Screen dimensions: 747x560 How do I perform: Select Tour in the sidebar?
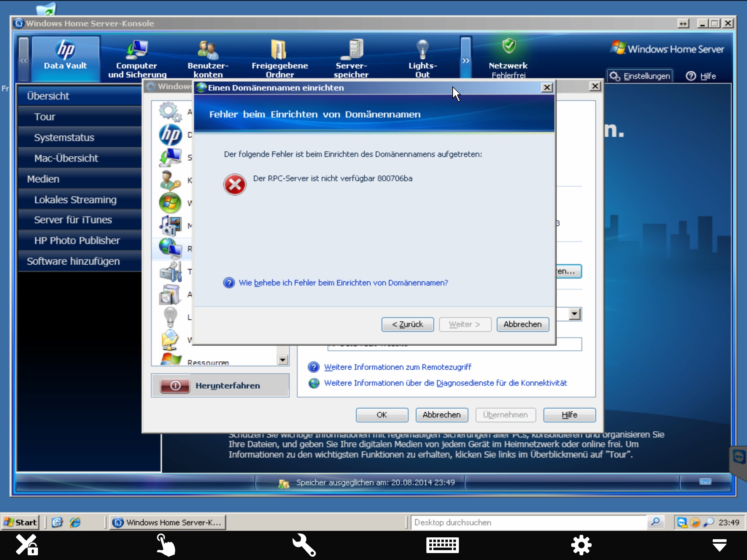coord(80,117)
